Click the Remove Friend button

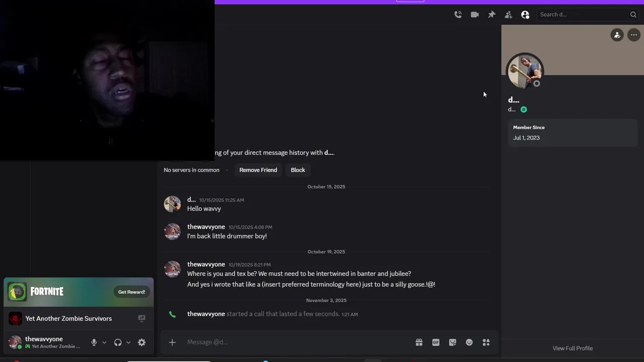[258, 170]
